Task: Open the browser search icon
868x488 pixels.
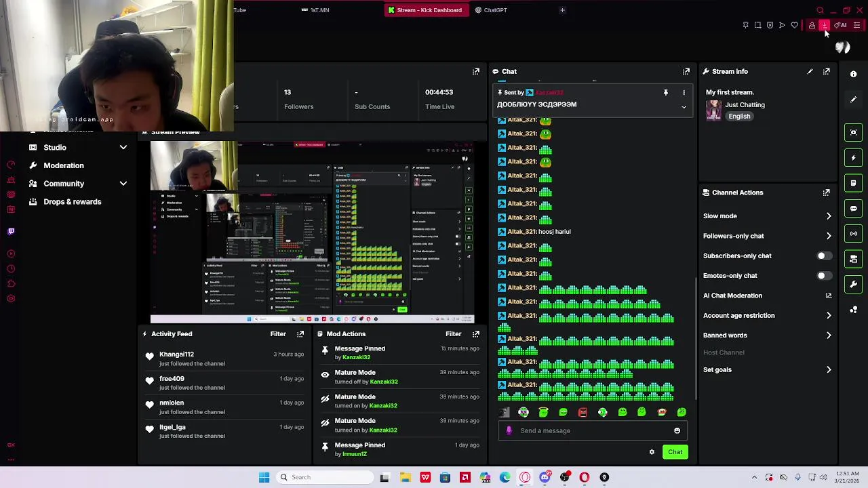Action: click(x=820, y=10)
